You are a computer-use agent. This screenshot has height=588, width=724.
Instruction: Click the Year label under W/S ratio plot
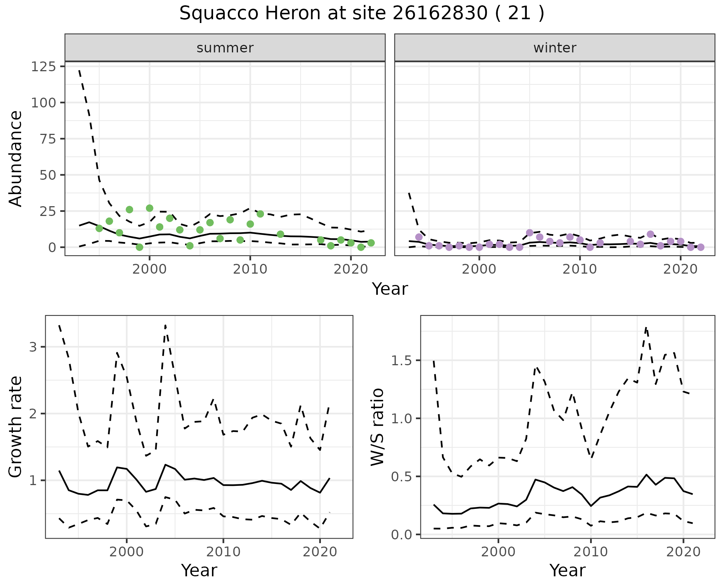(567, 570)
